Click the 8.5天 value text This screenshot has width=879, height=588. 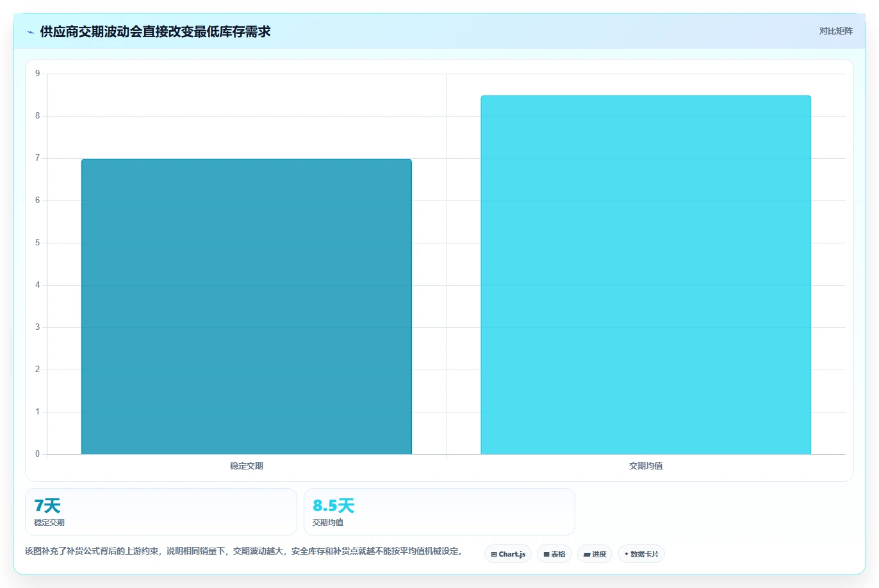point(333,506)
